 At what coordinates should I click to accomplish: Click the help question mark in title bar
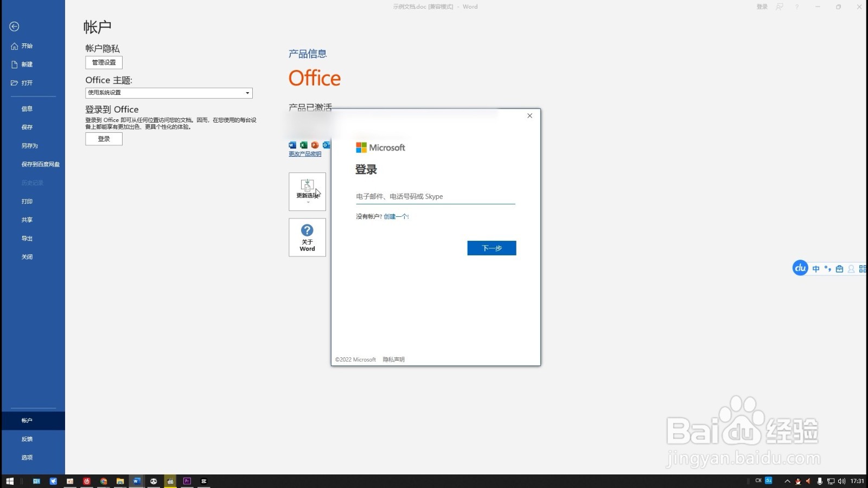click(x=797, y=7)
